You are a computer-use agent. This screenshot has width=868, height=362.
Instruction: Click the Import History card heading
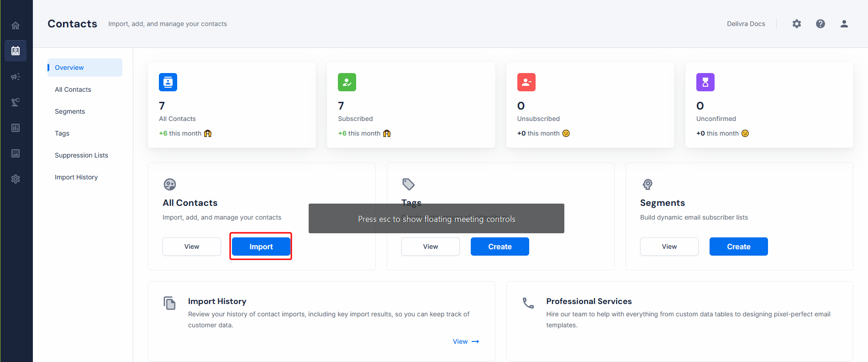[217, 301]
